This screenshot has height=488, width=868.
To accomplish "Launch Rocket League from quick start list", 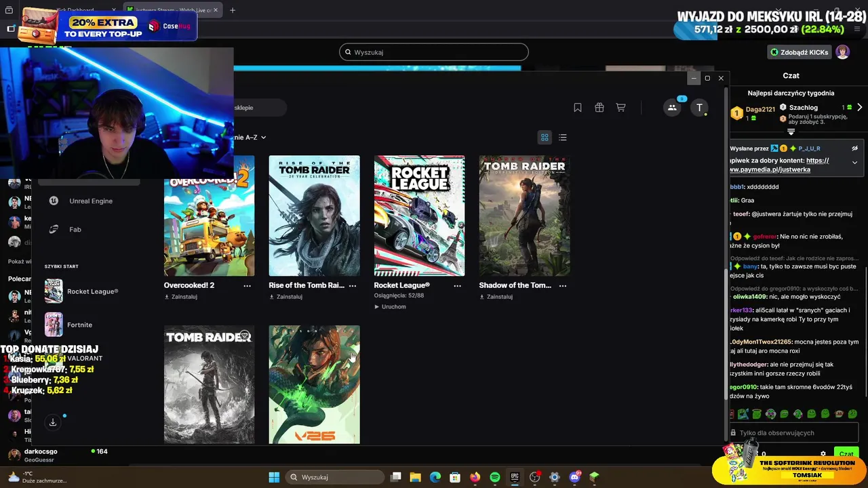I will tap(81, 291).
